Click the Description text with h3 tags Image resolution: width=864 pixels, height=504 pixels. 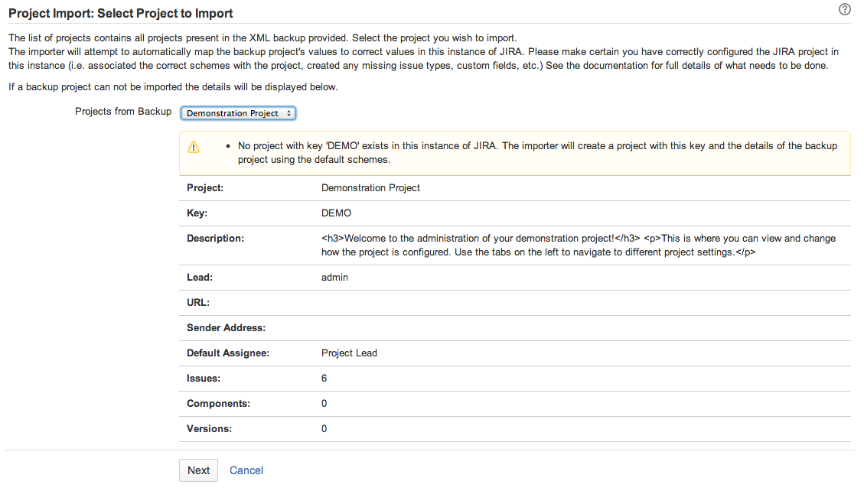point(578,245)
